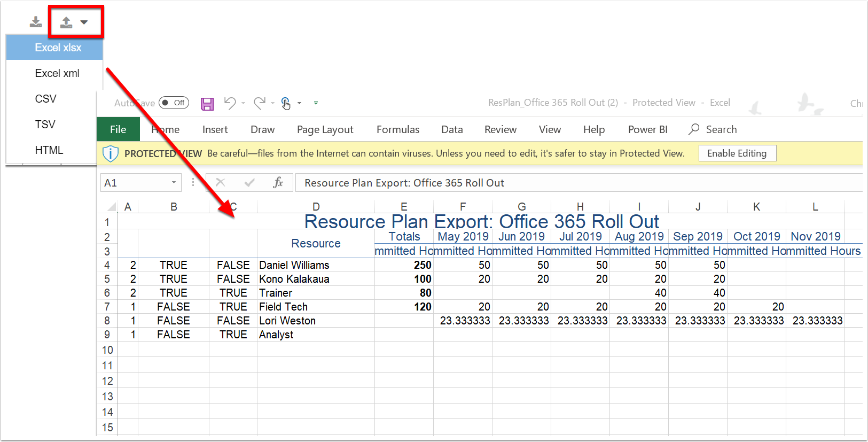Switch to the Insert ribbon tab
This screenshot has height=442, width=868.
(x=215, y=129)
